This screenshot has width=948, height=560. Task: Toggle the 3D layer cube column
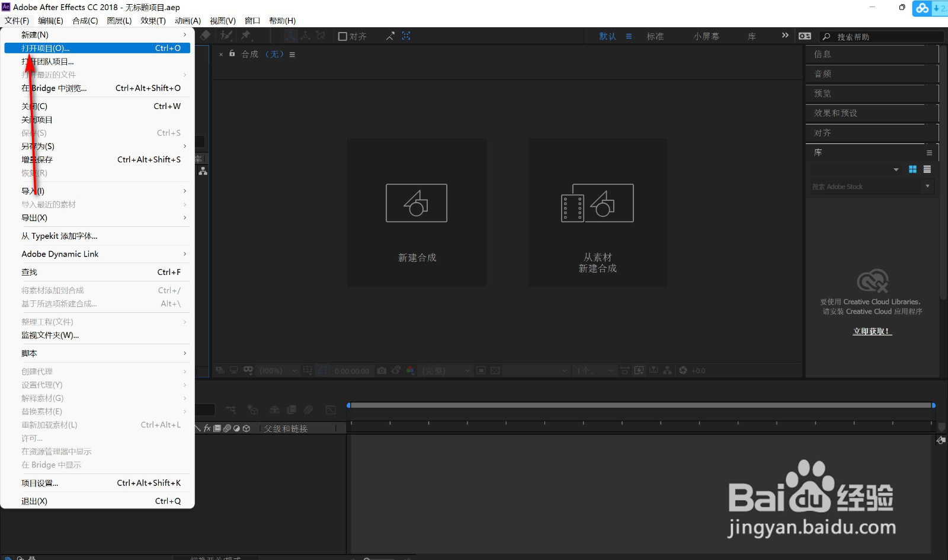246,428
